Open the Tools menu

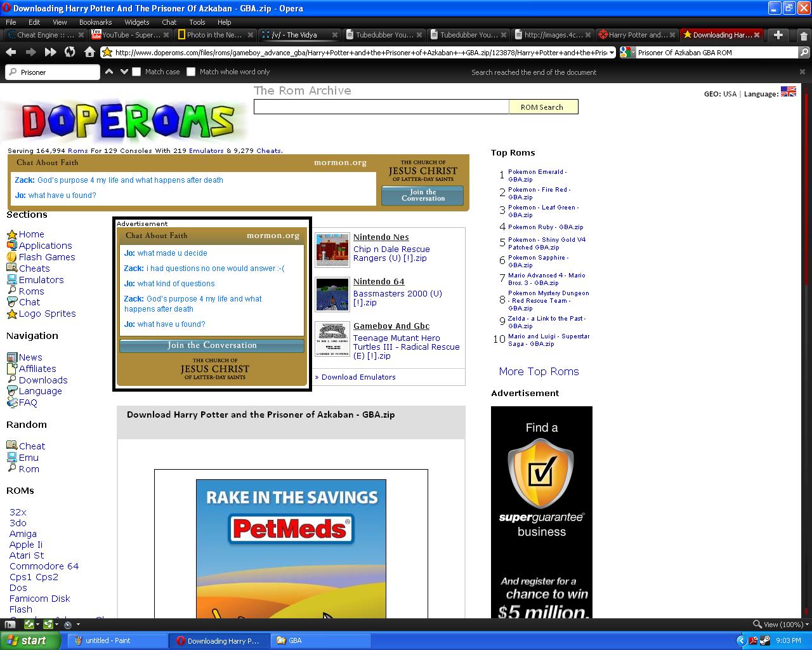[x=197, y=22]
